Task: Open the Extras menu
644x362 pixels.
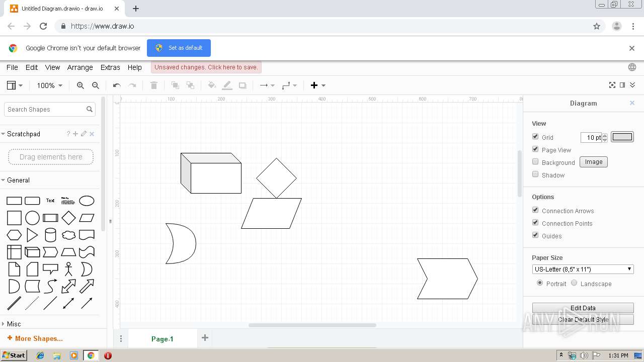Action: [110, 67]
